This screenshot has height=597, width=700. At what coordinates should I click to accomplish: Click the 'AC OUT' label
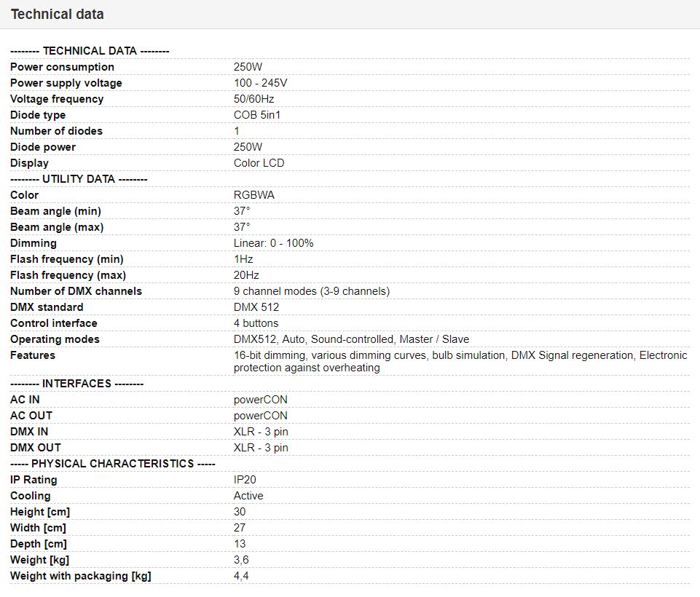point(31,416)
